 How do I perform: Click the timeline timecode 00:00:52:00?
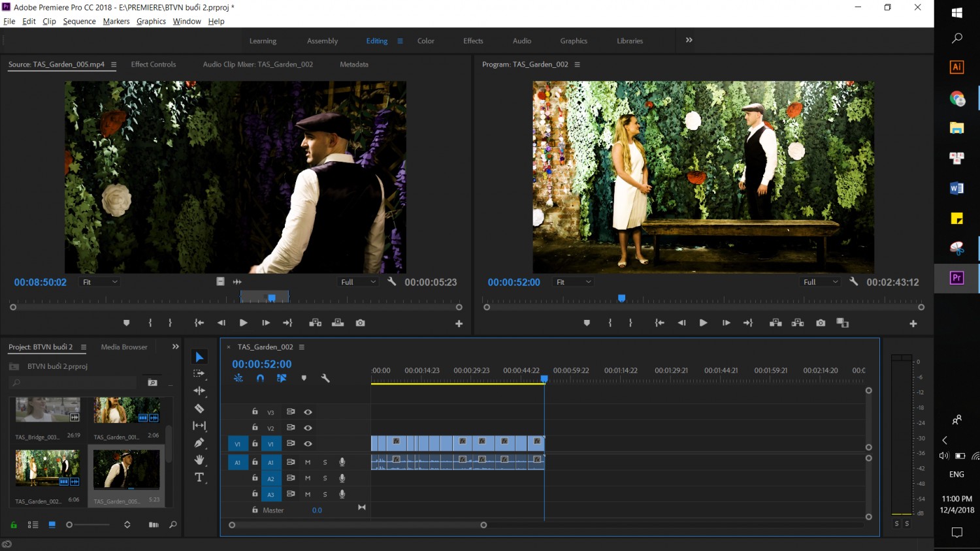coord(261,364)
